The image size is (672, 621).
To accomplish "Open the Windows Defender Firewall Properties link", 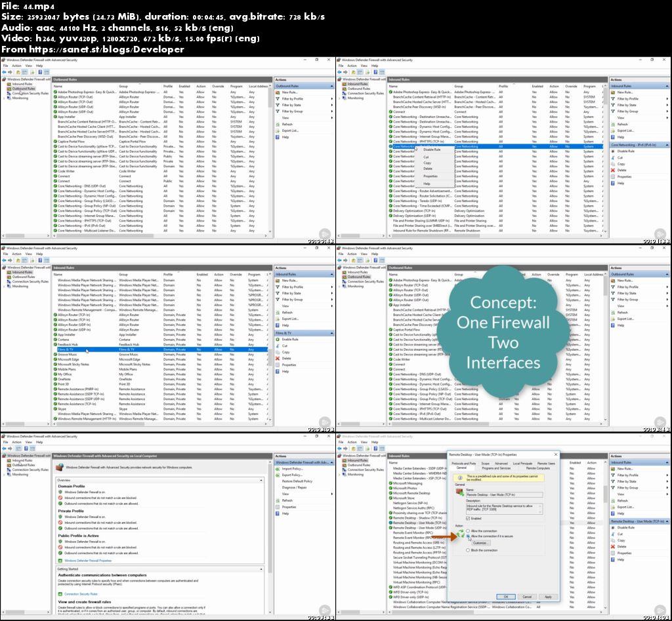I will pyautogui.click(x=88, y=561).
